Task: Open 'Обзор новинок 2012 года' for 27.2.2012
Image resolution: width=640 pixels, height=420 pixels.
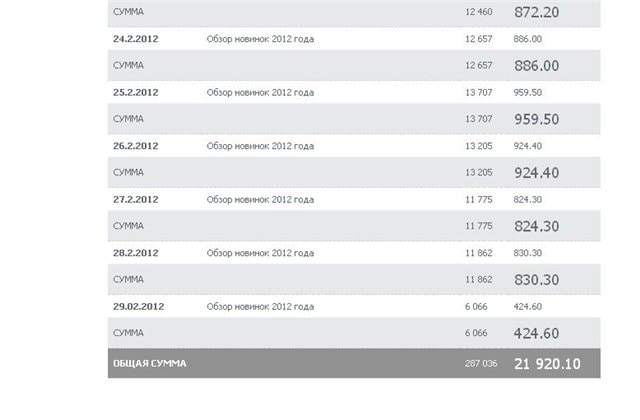Action: click(260, 200)
